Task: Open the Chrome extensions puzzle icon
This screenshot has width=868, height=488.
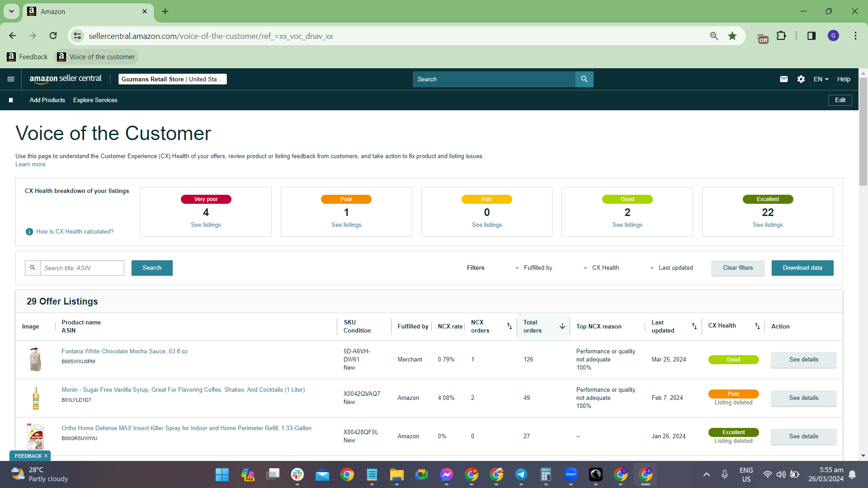Action: click(781, 36)
